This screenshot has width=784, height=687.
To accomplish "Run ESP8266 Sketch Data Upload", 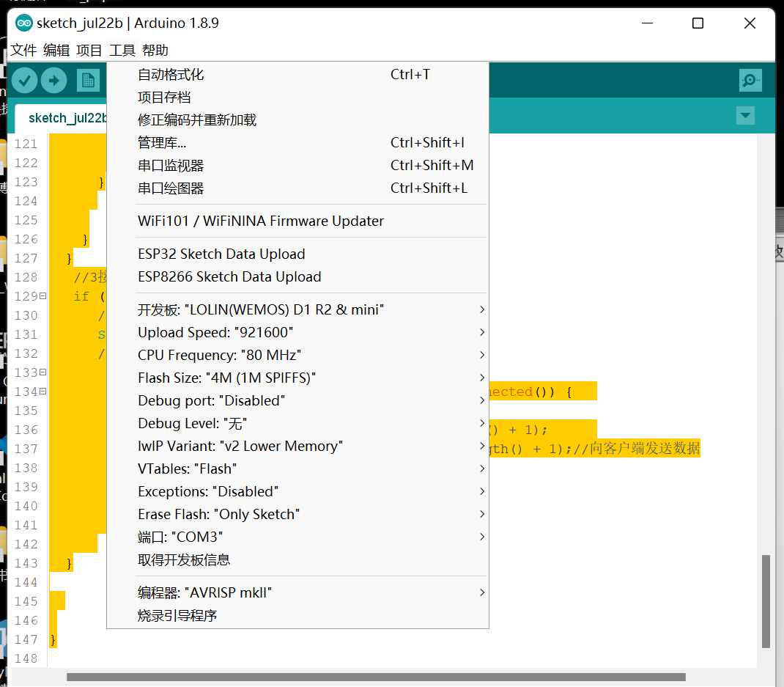I will point(298,276).
